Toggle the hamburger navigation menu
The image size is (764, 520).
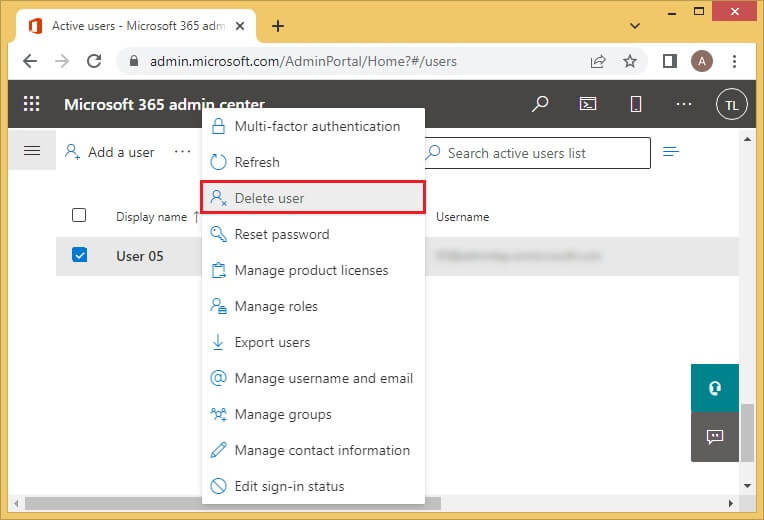coord(32,151)
